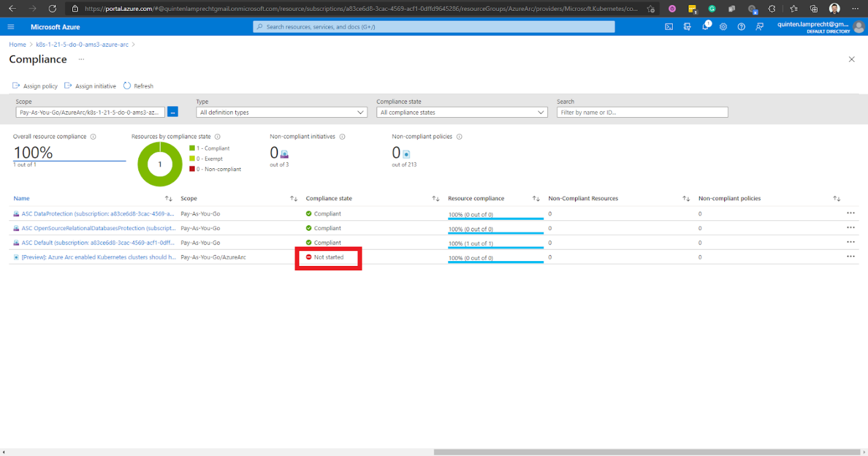Open the browser Settings and more menu
The height and width of the screenshot is (456, 868).
click(x=855, y=9)
